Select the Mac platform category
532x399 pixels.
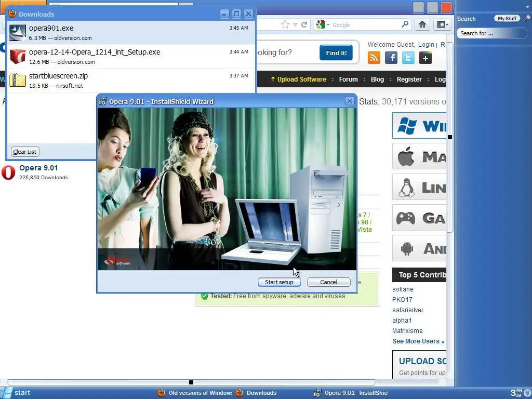click(x=419, y=156)
